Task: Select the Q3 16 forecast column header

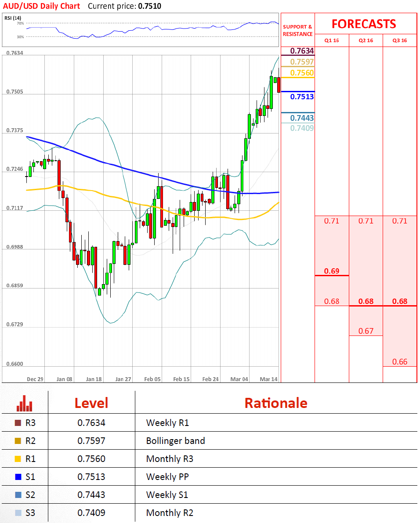Action: pos(400,40)
